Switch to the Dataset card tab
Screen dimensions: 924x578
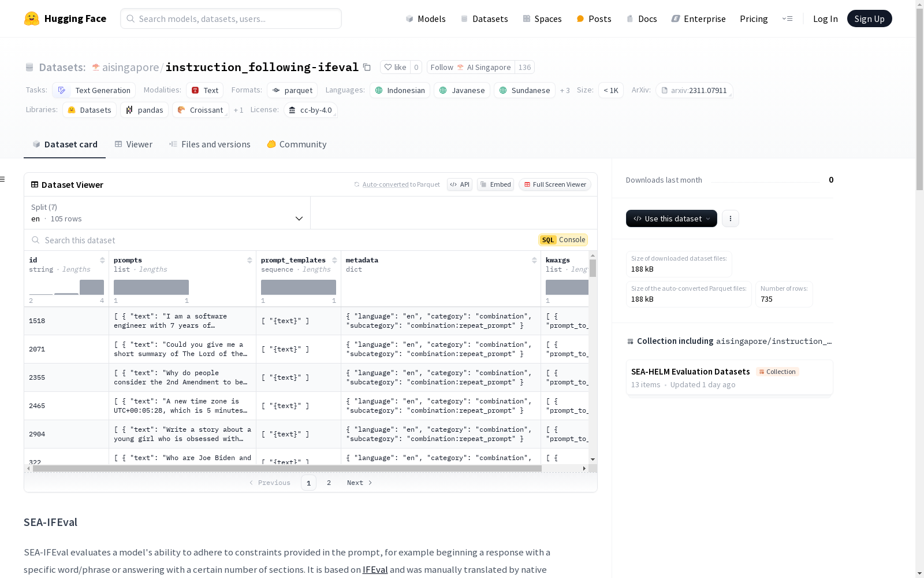65,144
